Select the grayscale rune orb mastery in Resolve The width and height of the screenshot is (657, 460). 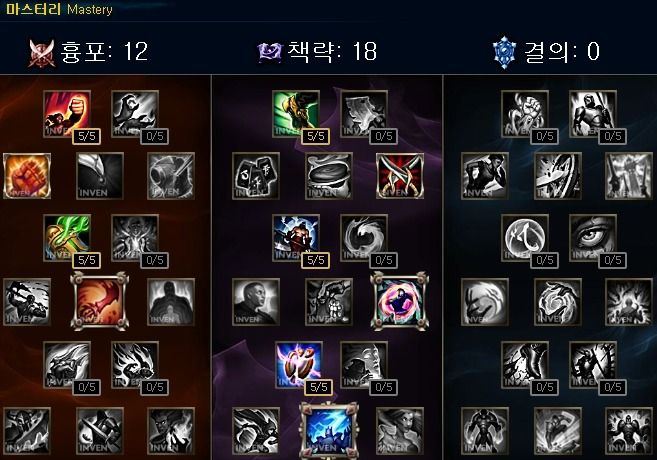pyautogui.click(x=525, y=238)
